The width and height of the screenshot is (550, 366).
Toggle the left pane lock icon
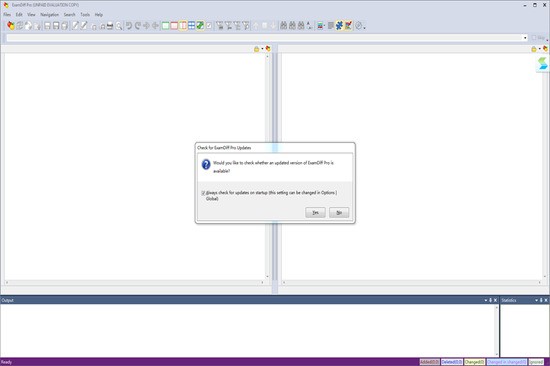pyautogui.click(x=256, y=49)
